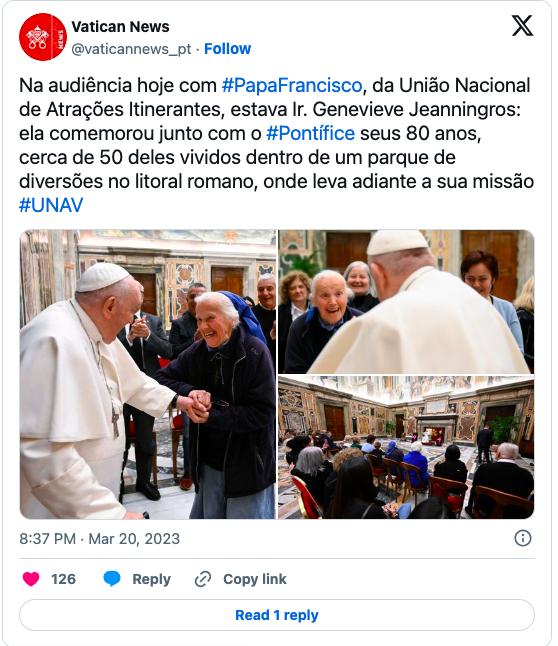Click the copy link chain icon
Viewport: 558px width, 646px height.
click(x=203, y=579)
